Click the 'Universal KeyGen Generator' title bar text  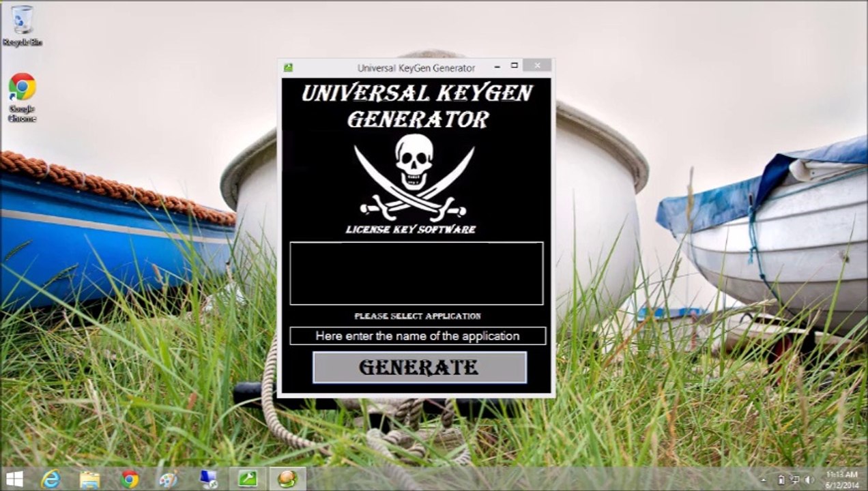click(x=416, y=68)
